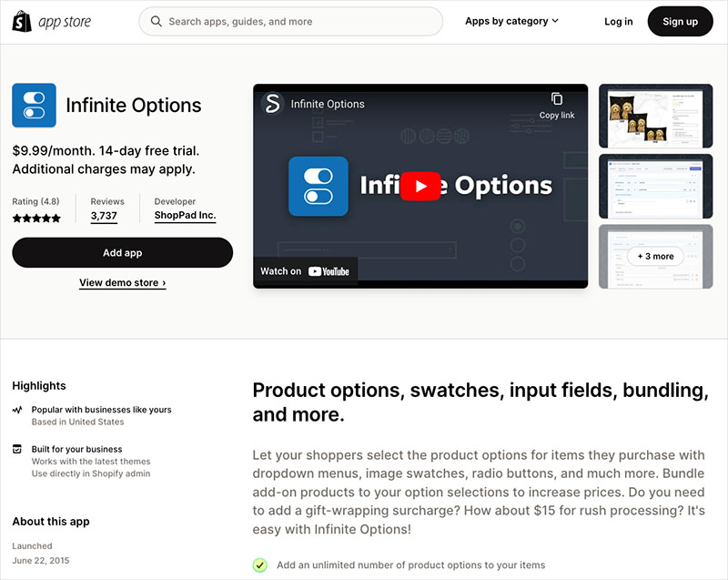The height and width of the screenshot is (580, 728).
Task: Click the five-star rating icons
Action: coord(36,219)
